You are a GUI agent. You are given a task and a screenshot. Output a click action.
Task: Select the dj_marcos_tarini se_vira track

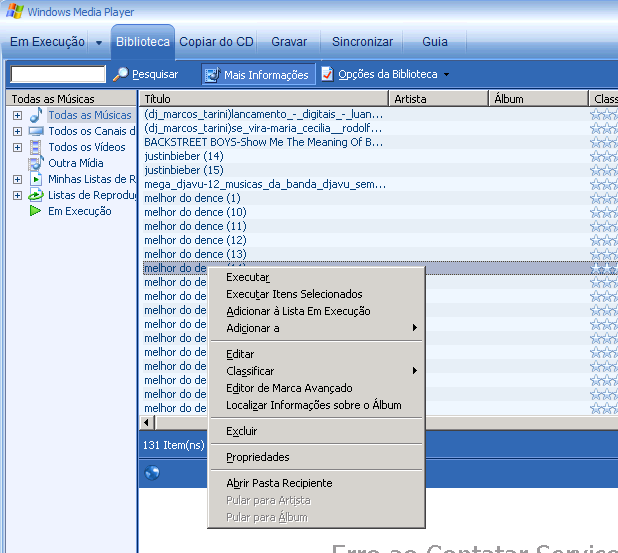click(x=262, y=128)
